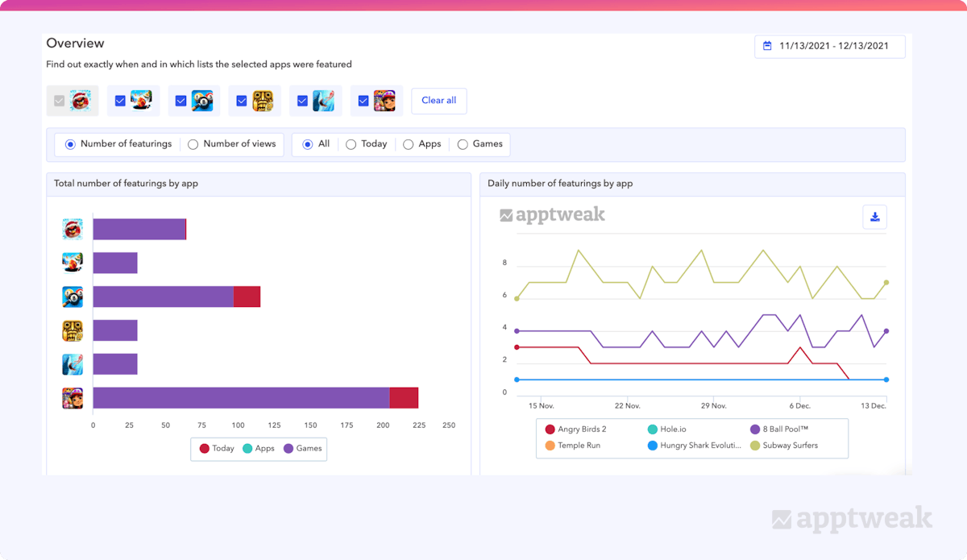
Task: Toggle the Today series in bar chart legend
Action: [216, 448]
